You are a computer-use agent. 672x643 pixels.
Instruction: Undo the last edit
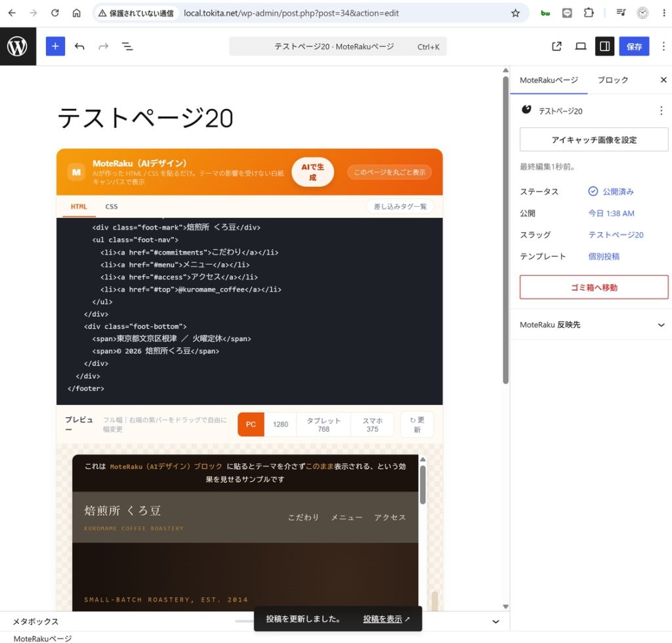pos(79,47)
